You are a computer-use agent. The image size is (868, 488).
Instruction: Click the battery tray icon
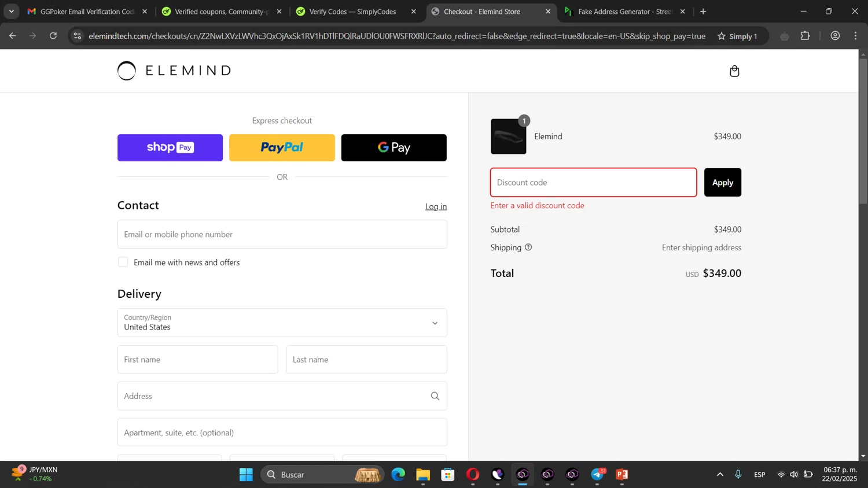click(x=808, y=475)
